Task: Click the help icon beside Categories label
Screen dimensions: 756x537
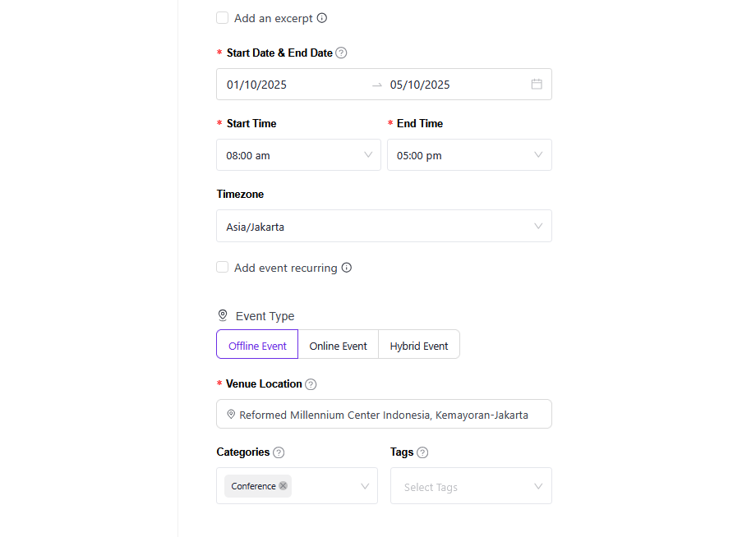Action: coord(279,452)
